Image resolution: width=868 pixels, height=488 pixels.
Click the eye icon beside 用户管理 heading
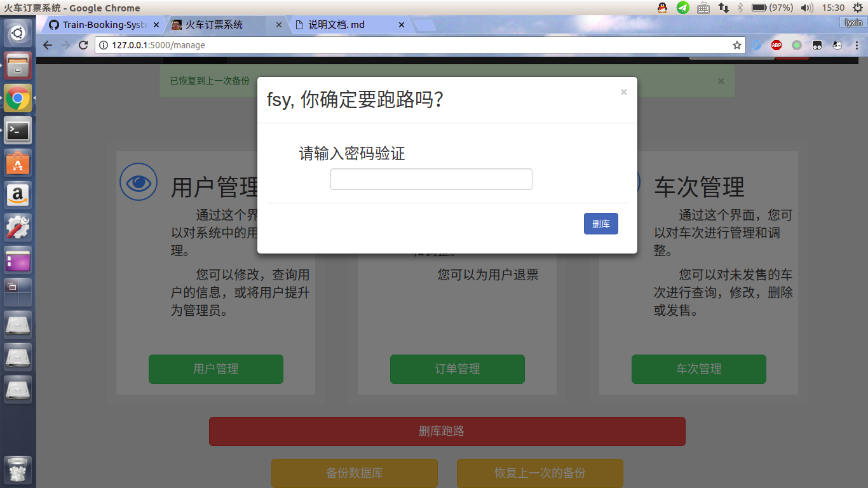point(139,182)
